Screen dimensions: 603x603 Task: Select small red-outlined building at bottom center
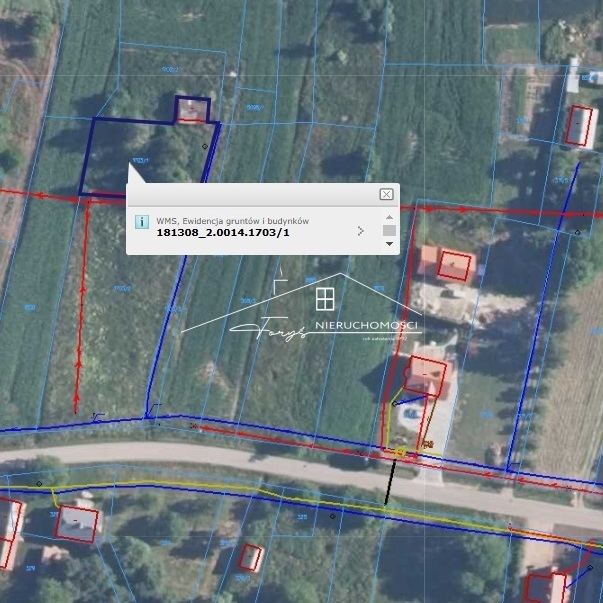coord(250,557)
